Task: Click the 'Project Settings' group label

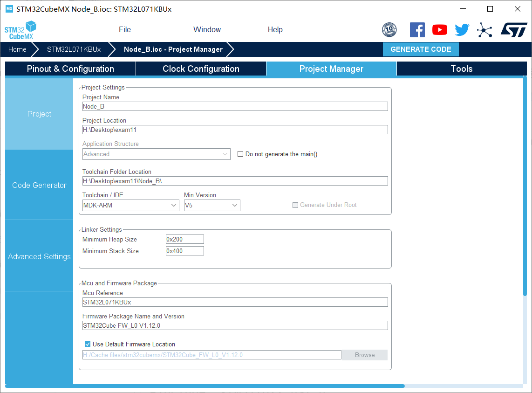Action: pyautogui.click(x=103, y=87)
